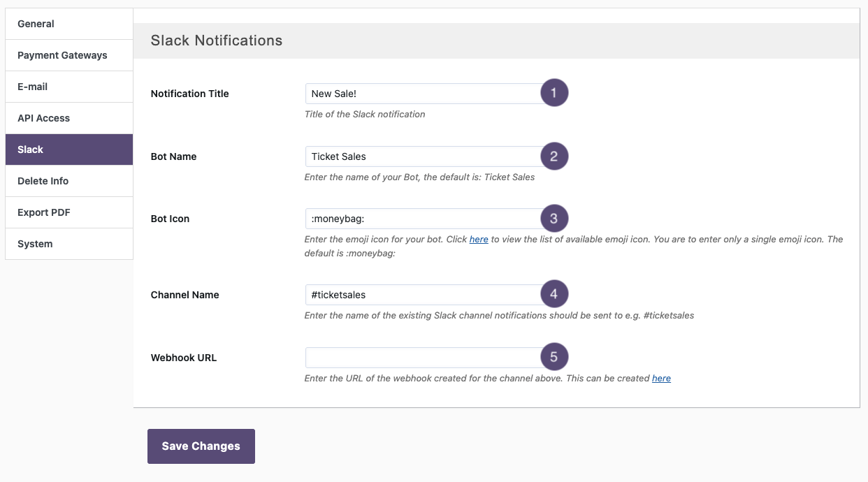Image resolution: width=868 pixels, height=482 pixels.
Task: Open the API Access tab
Action: pyautogui.click(x=68, y=118)
